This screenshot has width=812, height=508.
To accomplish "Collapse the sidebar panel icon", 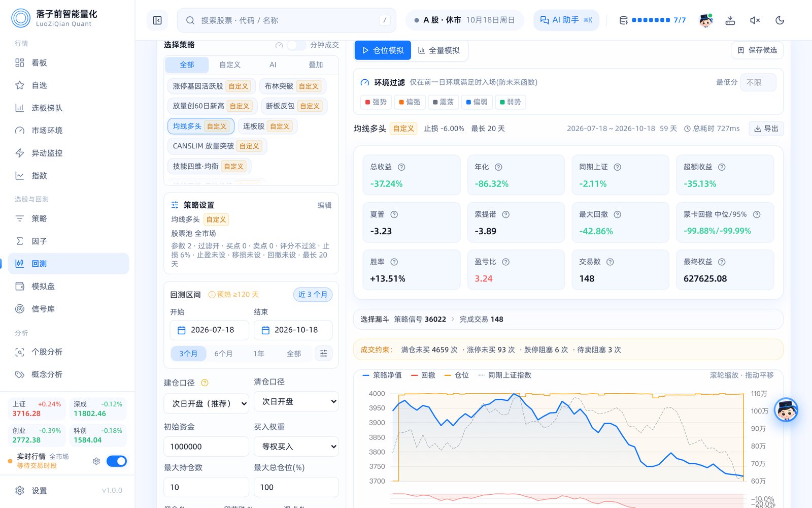I will tap(157, 20).
